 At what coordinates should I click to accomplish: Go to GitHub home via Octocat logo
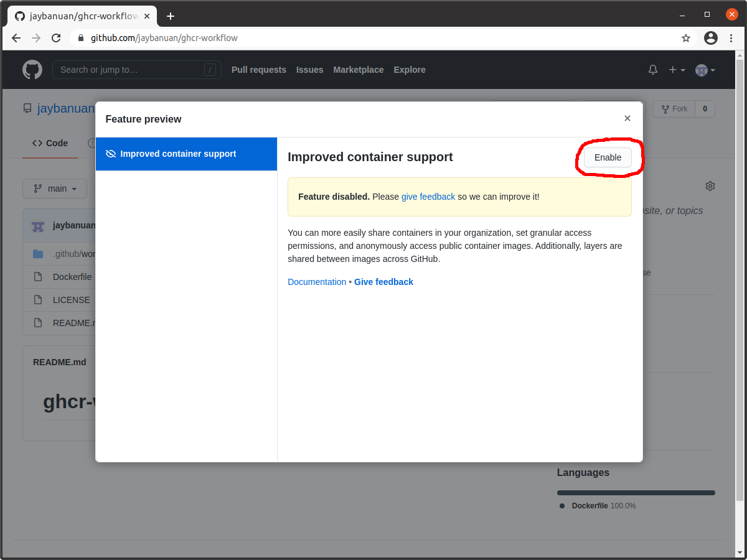(32, 70)
